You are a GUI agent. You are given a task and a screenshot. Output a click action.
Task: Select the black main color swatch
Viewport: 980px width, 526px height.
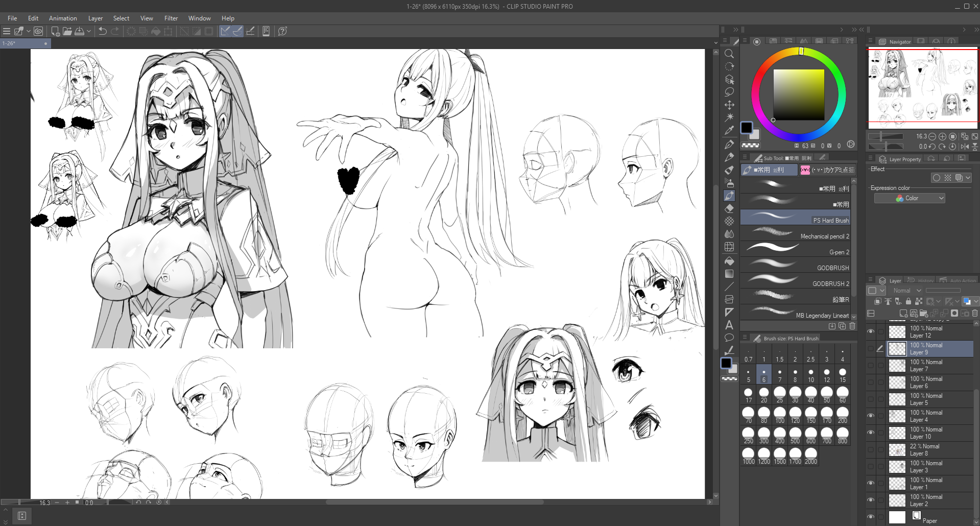click(x=747, y=128)
